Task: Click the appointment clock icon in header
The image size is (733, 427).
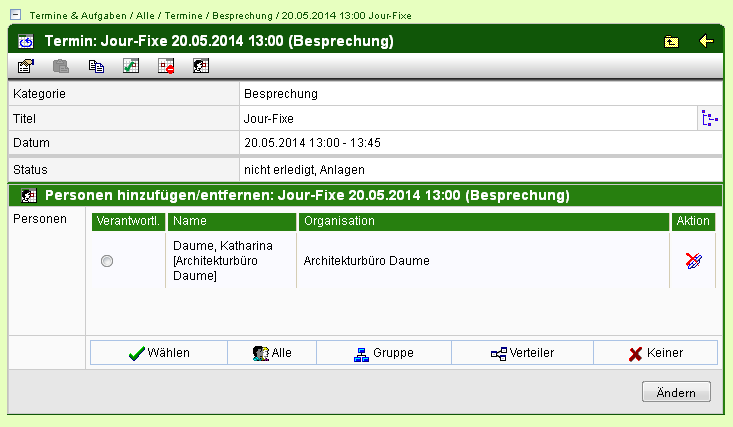Action: [x=26, y=41]
